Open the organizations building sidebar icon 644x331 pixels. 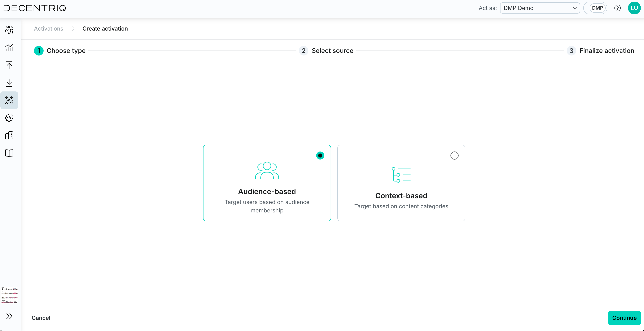(x=9, y=135)
